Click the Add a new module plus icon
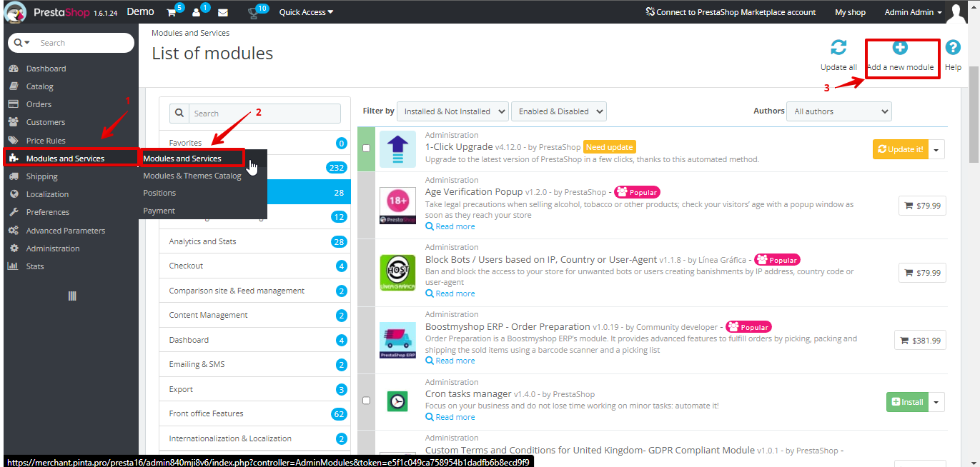Image resolution: width=980 pixels, height=467 pixels. [900, 48]
